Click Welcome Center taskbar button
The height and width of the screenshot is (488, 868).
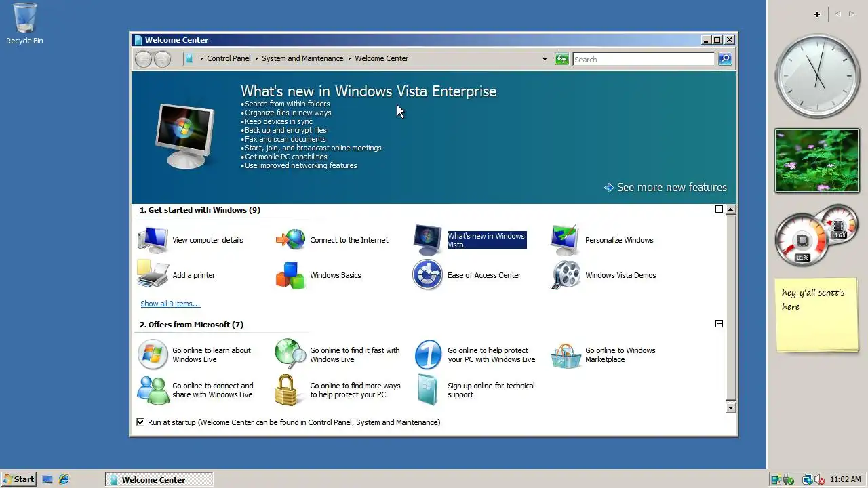[x=159, y=479]
